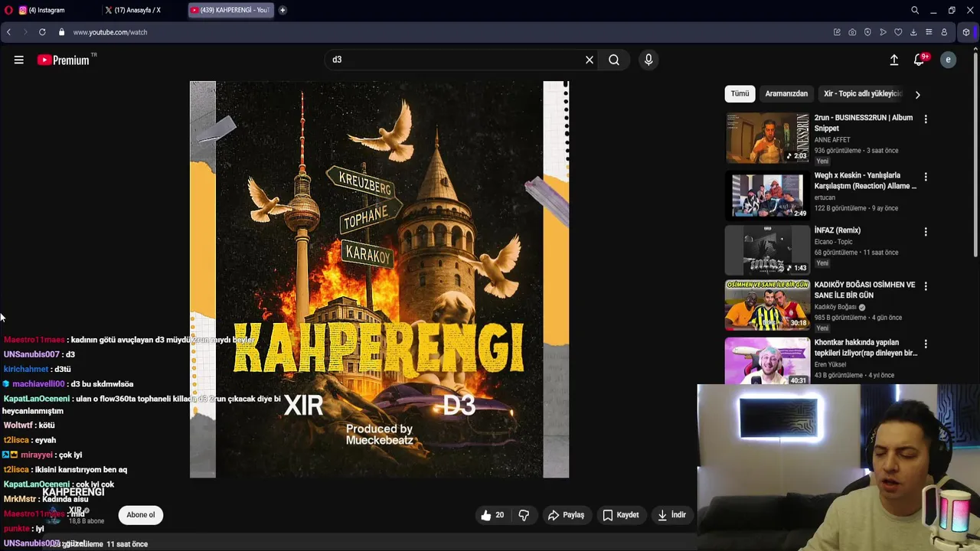
Task: Add page to bookmarks heart icon
Action: [898, 32]
